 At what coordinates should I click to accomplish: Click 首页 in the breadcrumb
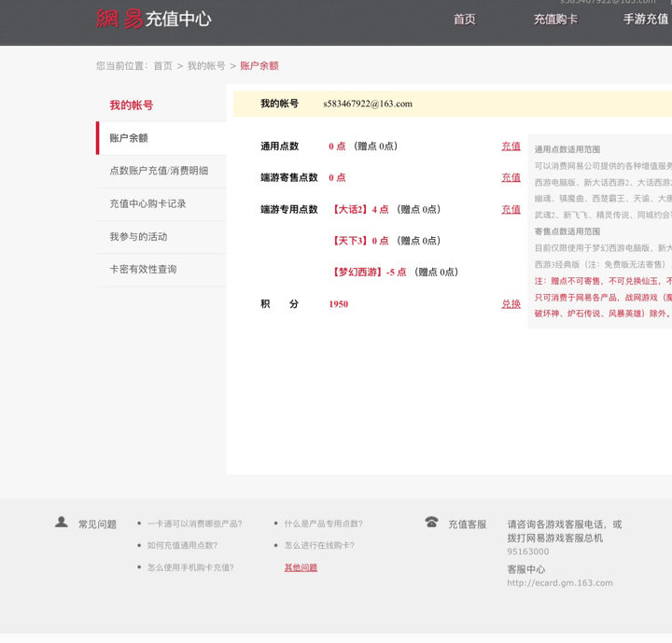click(x=162, y=65)
